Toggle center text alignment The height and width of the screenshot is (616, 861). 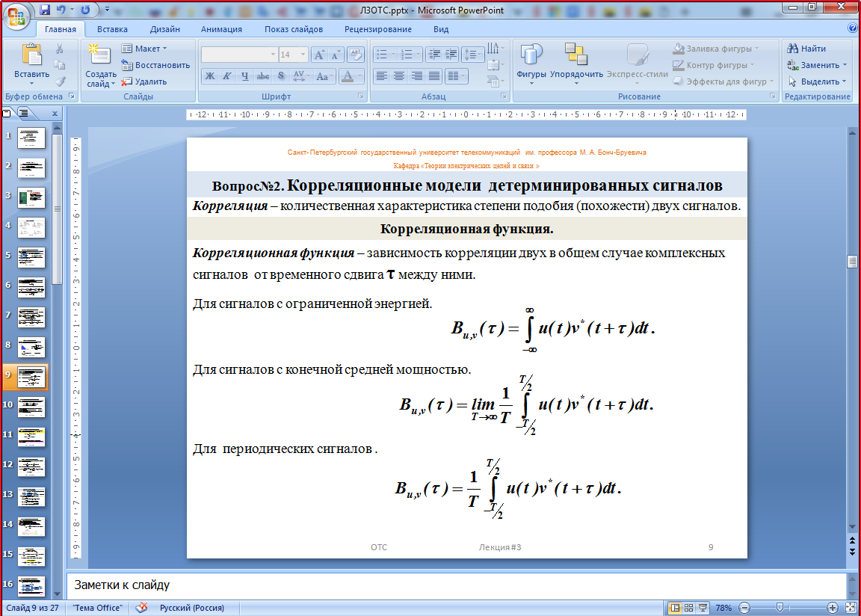(x=399, y=76)
